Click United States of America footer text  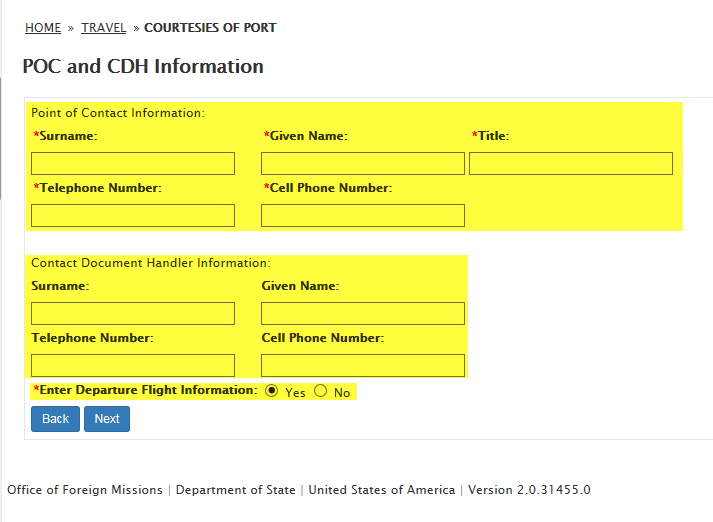click(383, 490)
